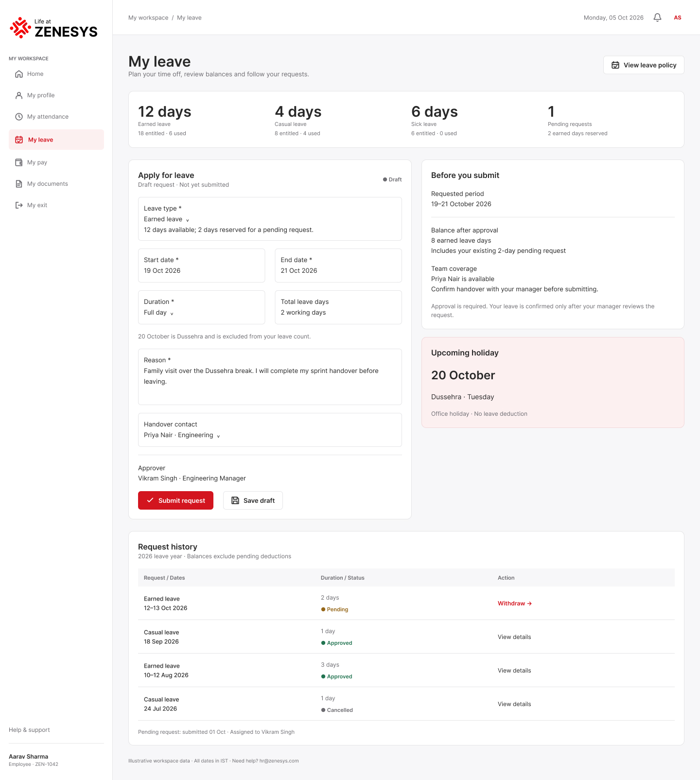The image size is (700, 780).
Task: Open View leave policy
Action: (644, 65)
